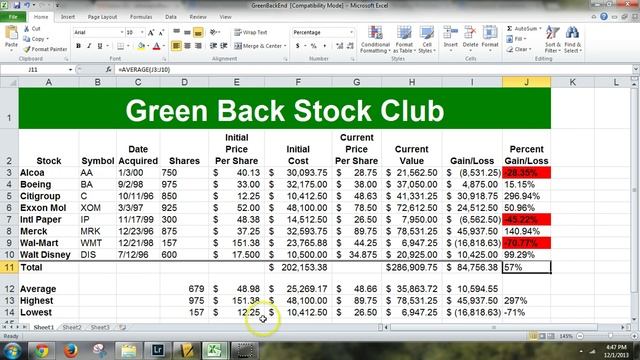Select cell showing 296.94%

pos(527,196)
